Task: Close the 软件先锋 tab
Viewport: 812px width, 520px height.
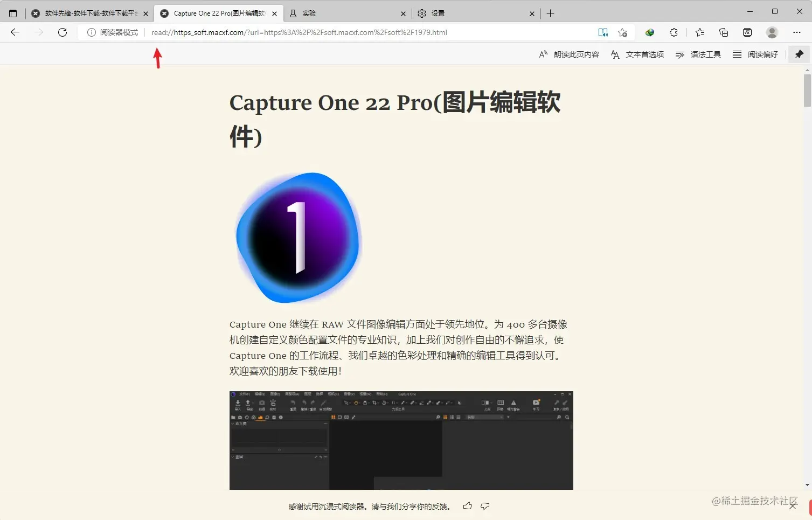Action: (x=145, y=13)
